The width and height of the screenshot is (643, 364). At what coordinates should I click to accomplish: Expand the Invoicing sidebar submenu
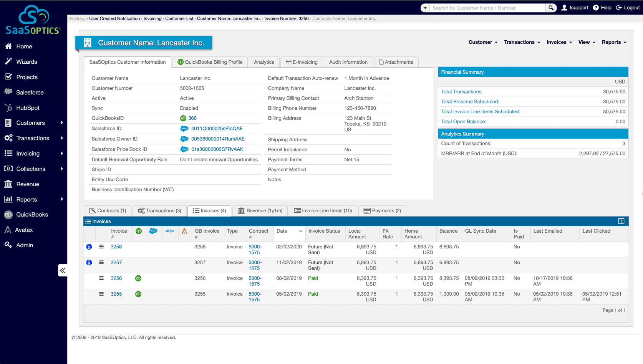pyautogui.click(x=62, y=154)
